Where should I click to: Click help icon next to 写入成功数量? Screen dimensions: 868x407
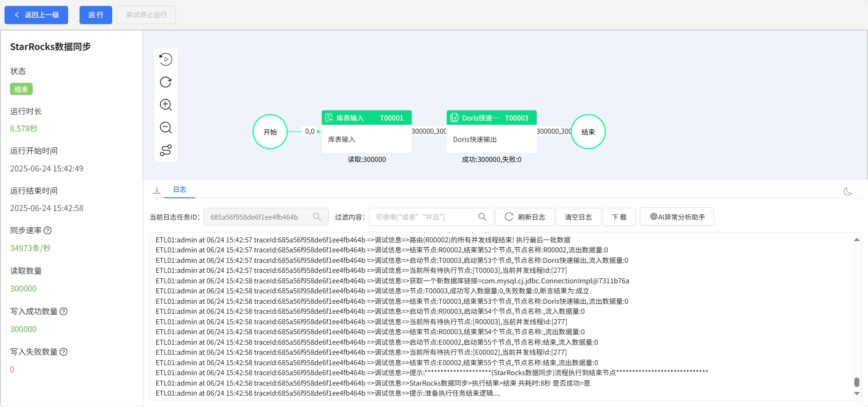pos(64,312)
